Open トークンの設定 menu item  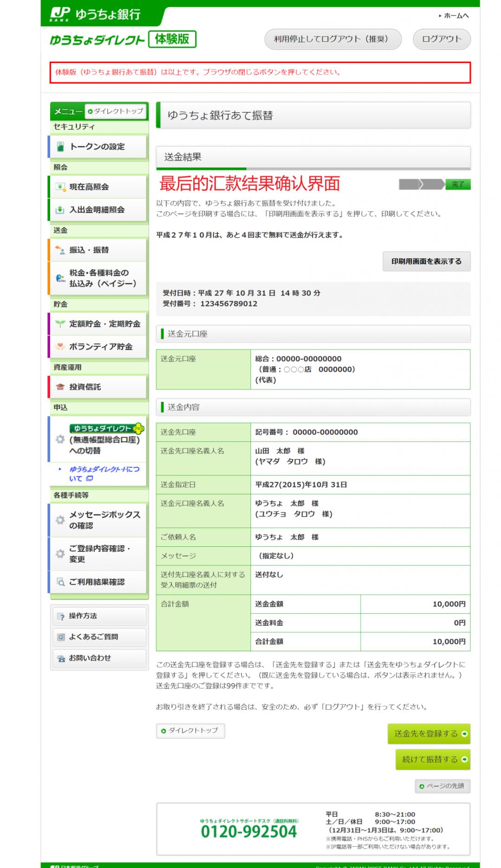click(x=98, y=147)
